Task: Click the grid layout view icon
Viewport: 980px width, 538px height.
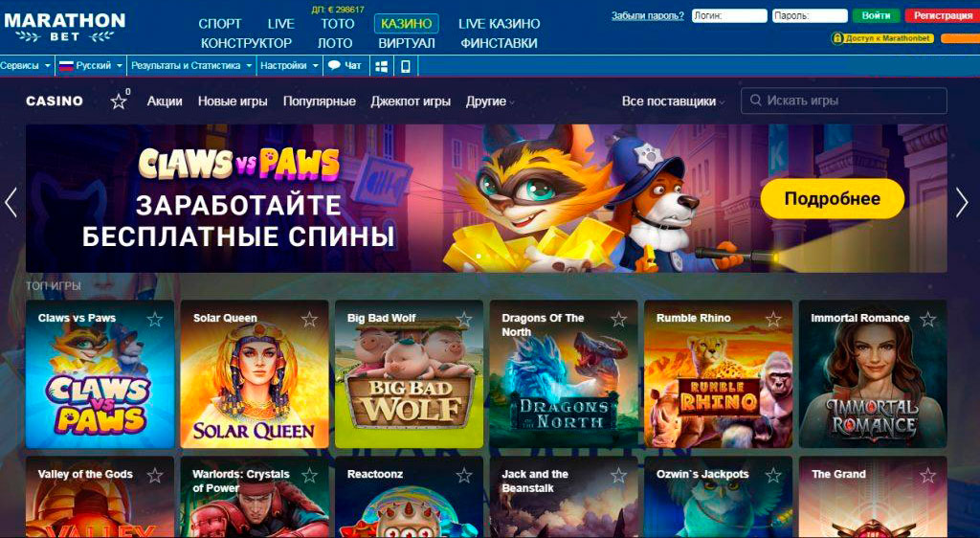Action: pos(381,66)
